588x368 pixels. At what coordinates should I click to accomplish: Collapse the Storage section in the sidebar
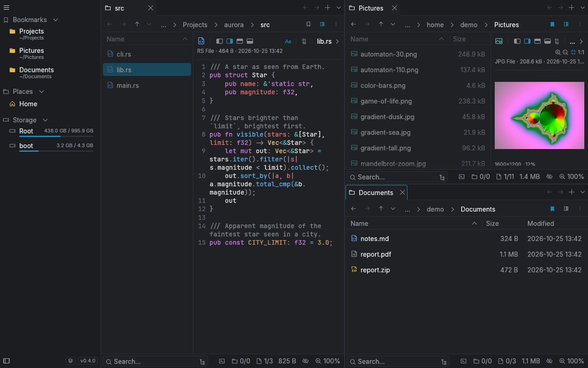pyautogui.click(x=45, y=120)
